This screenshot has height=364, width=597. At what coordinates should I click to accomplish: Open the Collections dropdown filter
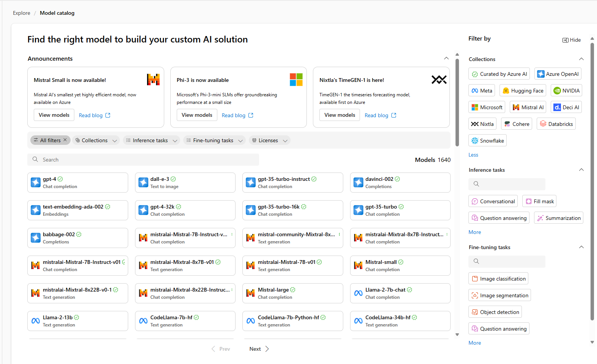[96, 140]
